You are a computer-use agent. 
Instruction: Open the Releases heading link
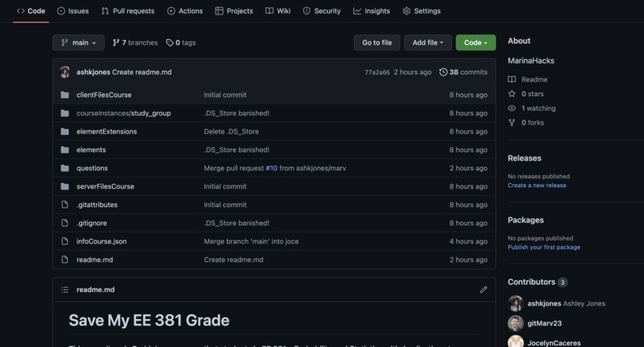524,158
